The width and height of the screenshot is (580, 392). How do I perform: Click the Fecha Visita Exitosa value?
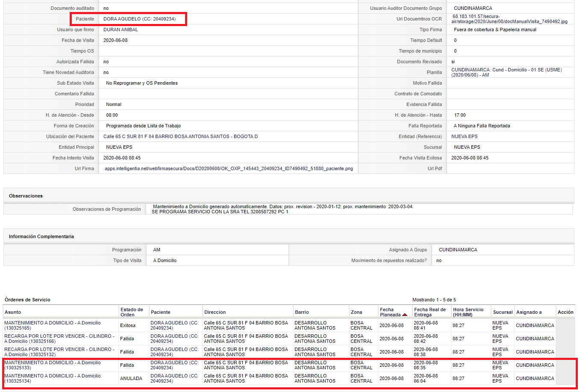pyautogui.click(x=470, y=158)
